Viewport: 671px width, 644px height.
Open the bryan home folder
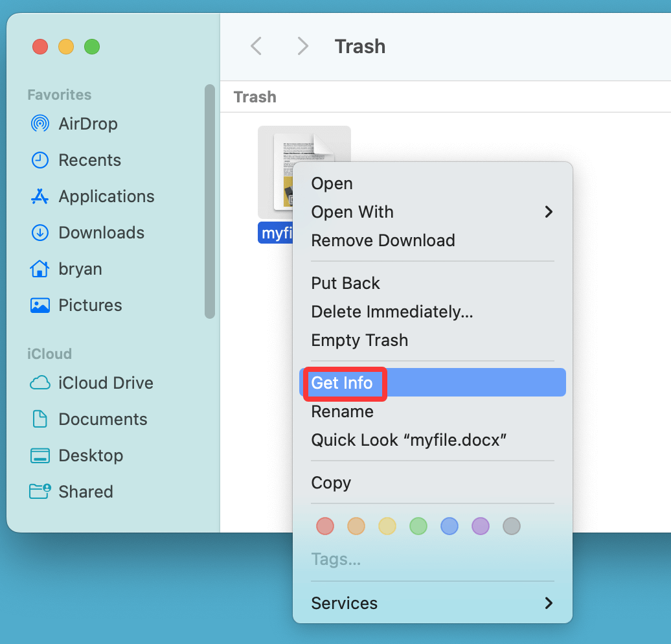click(80, 269)
